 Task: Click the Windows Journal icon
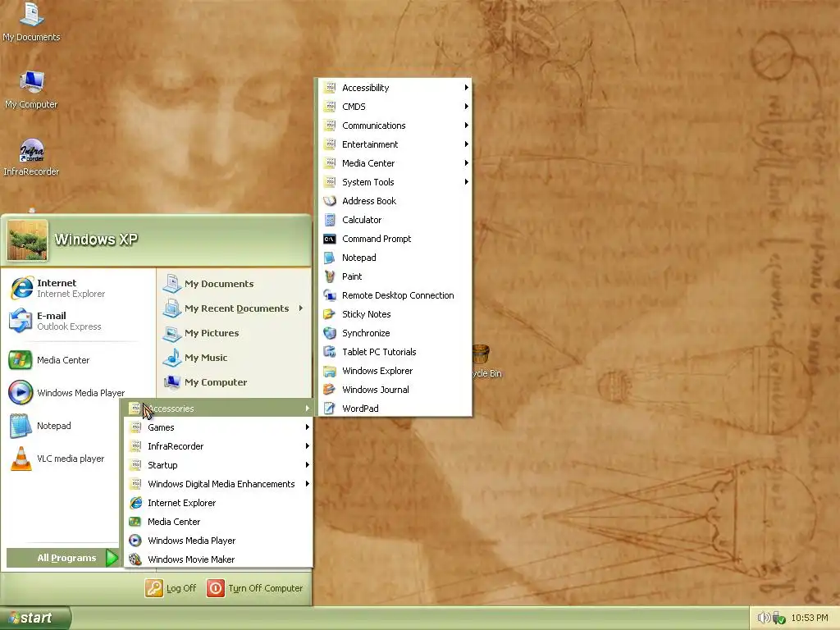pos(330,390)
